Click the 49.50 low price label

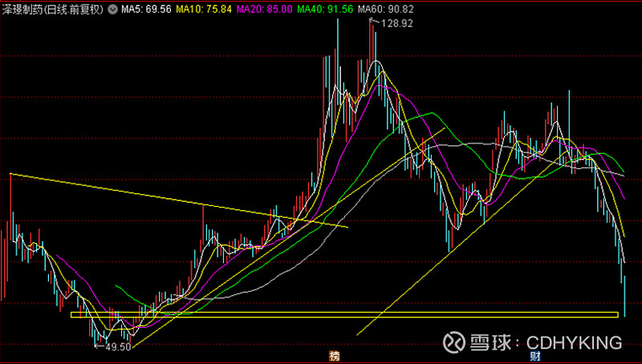118,347
